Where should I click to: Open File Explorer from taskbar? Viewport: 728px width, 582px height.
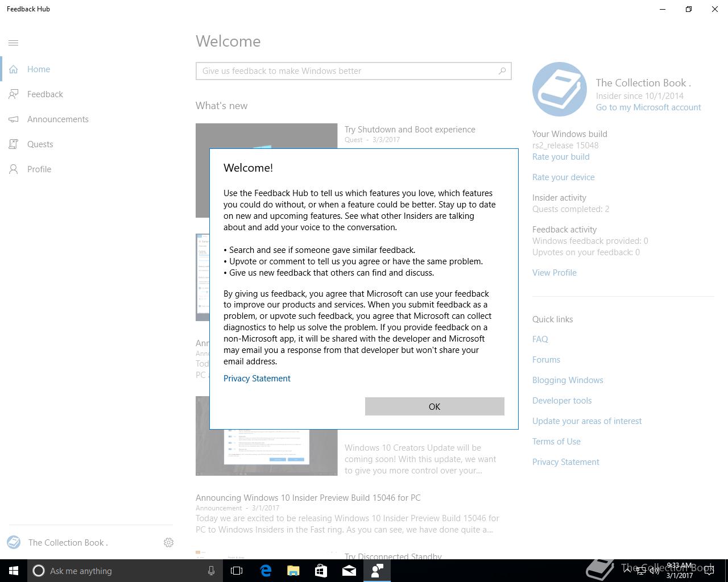click(x=293, y=571)
